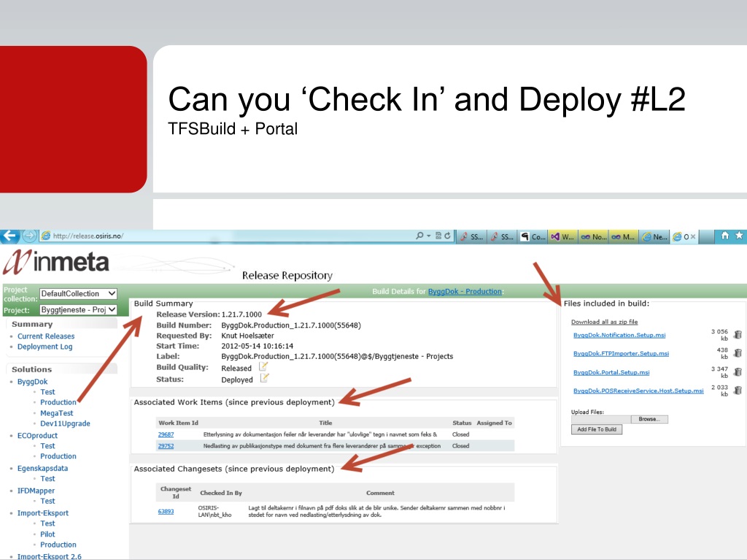Switch to the W... Visual Studio tab
Image resolution: width=747 pixels, height=560 pixels.
(563, 237)
